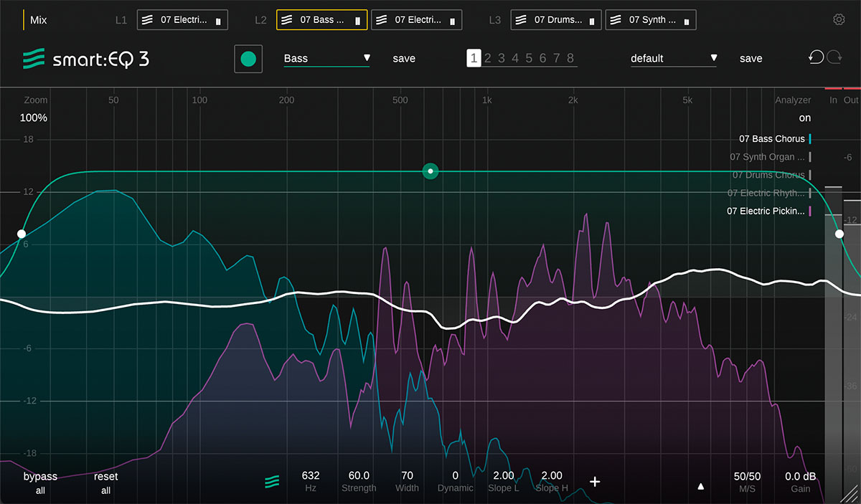This screenshot has width=861, height=504.
Task: Click the 50/50 M/S value
Action: [x=747, y=476]
